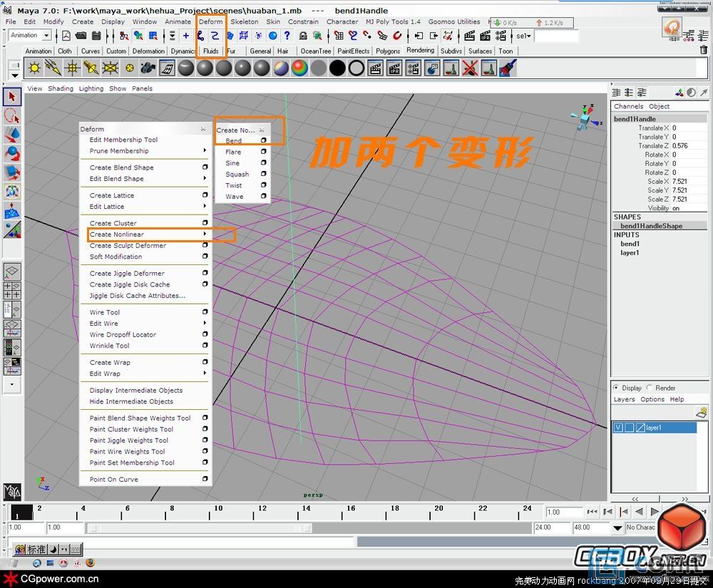Click the shelf trash can icon

[703, 50]
